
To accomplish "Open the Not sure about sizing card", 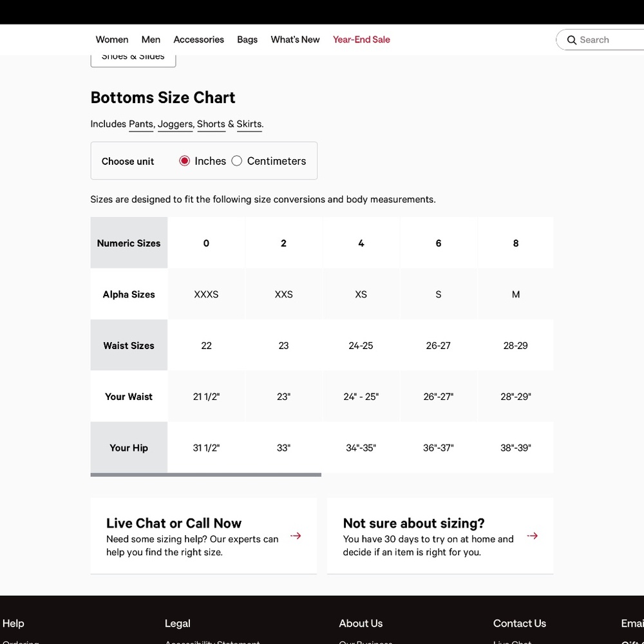I will coord(440,536).
